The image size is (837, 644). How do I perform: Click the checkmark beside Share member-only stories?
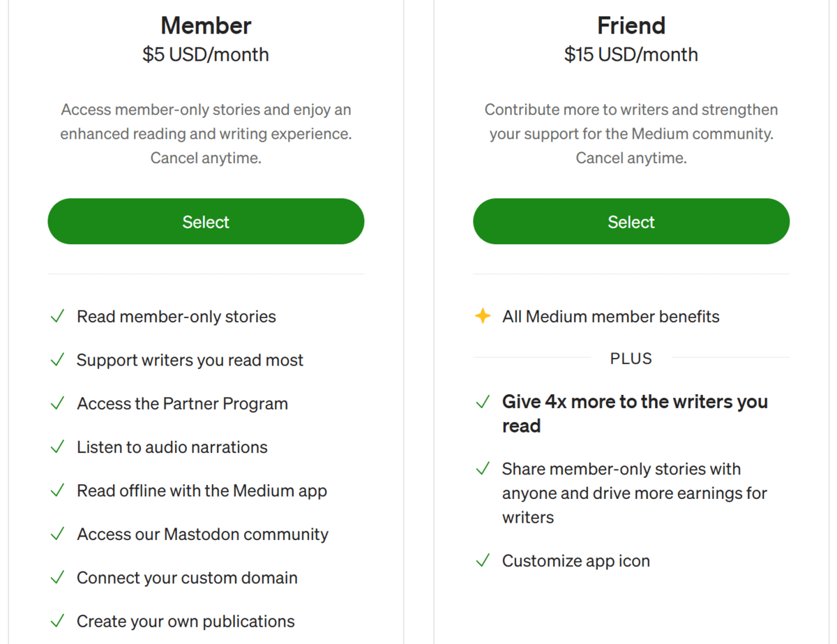(483, 469)
